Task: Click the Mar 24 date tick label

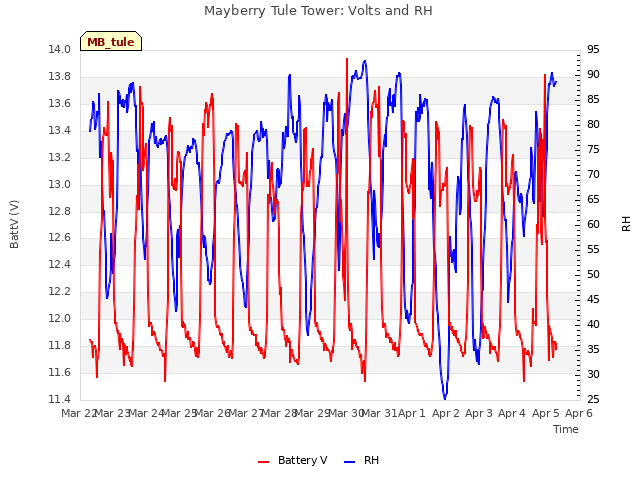Action: pos(146,413)
